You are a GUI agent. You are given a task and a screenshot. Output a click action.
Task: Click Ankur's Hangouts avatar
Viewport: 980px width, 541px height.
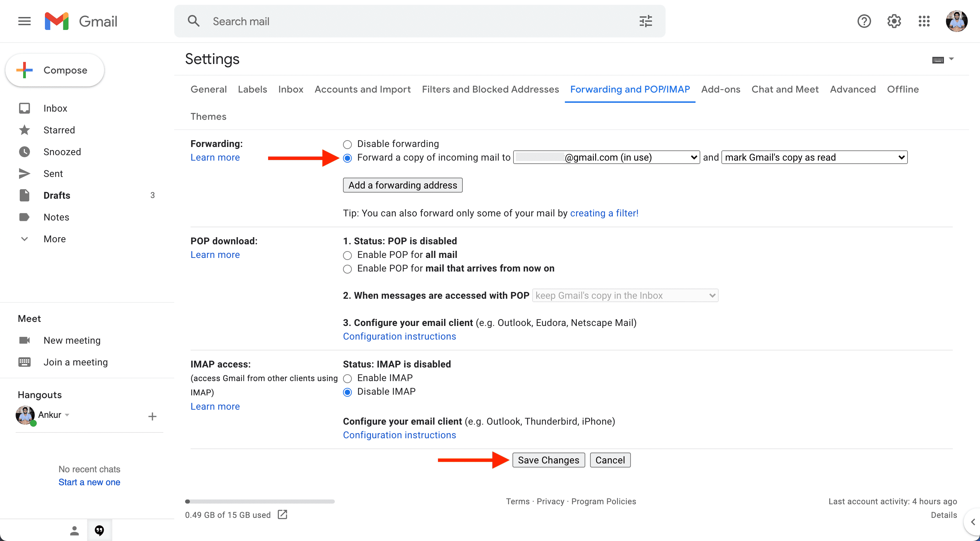coord(26,415)
